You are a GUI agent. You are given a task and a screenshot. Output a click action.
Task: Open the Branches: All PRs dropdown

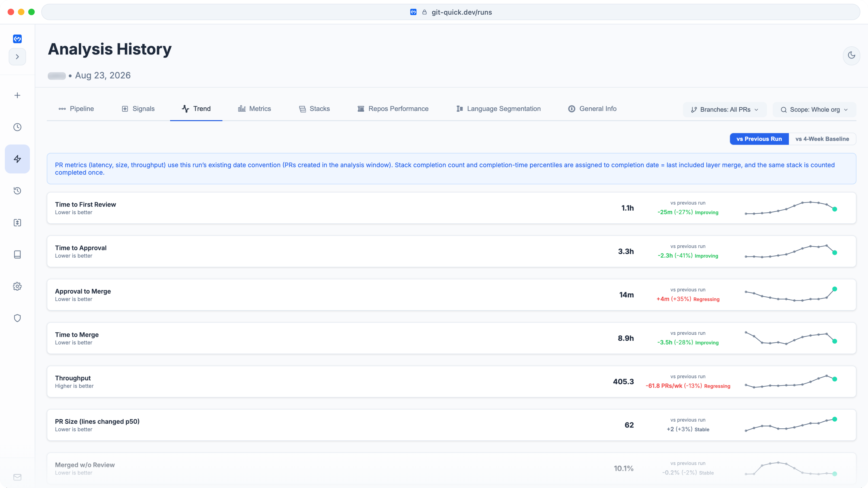(725, 110)
